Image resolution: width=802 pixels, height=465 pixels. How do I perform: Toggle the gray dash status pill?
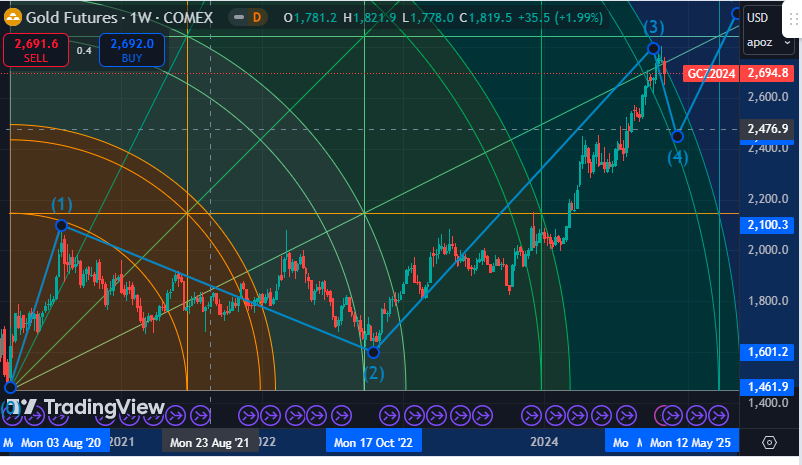pos(239,17)
